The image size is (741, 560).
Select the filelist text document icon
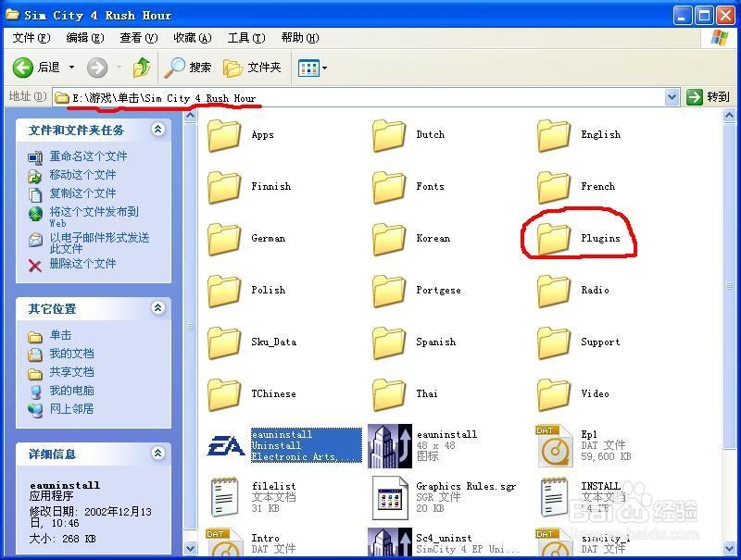[x=224, y=497]
